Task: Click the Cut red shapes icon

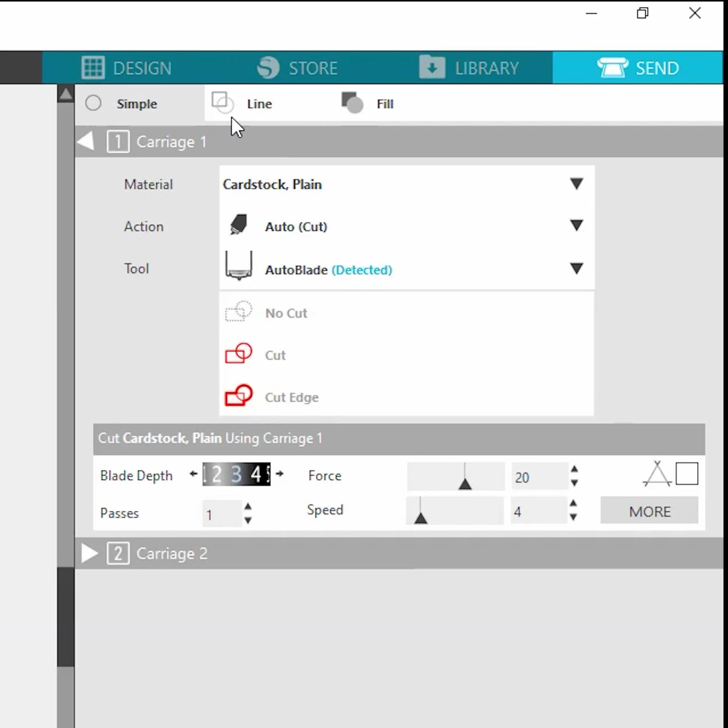Action: coord(238,354)
